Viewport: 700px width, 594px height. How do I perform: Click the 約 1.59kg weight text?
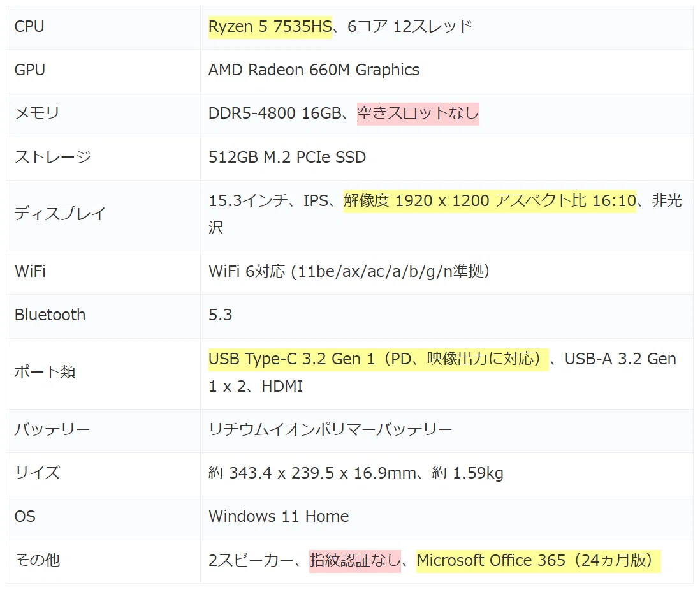[x=467, y=473]
